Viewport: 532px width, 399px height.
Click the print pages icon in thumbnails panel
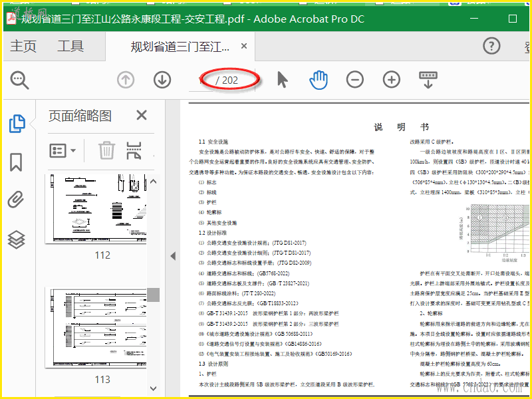134,150
